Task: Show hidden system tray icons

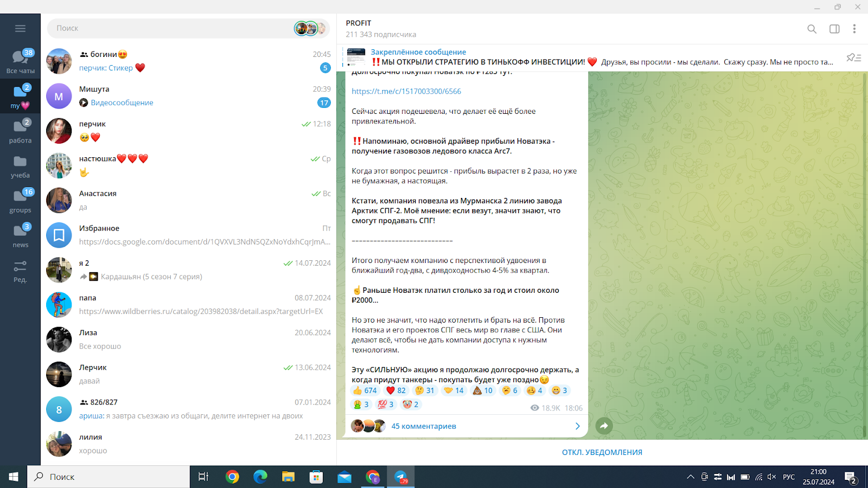Action: tap(691, 477)
